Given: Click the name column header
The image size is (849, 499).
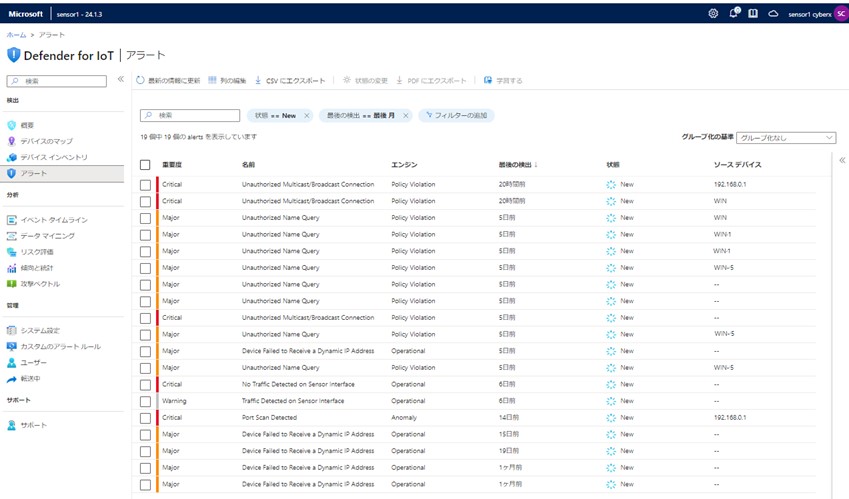Looking at the screenshot, I should tap(248, 165).
